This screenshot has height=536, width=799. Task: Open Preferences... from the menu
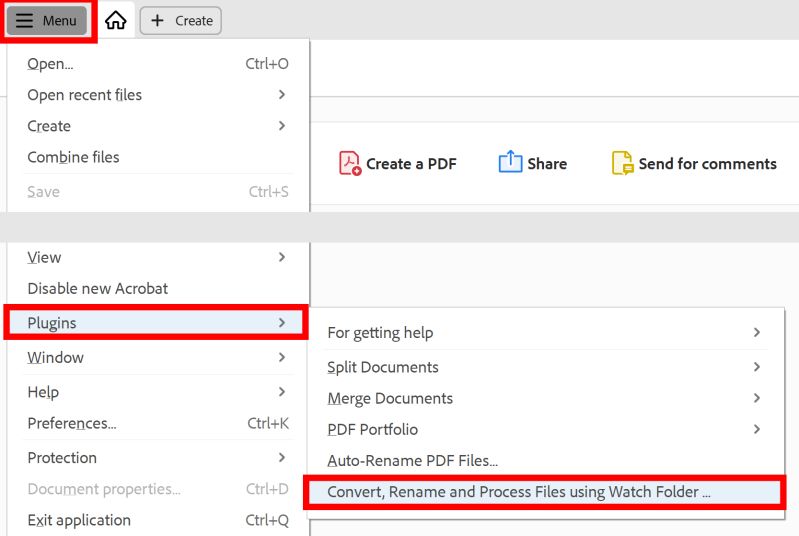(158, 423)
